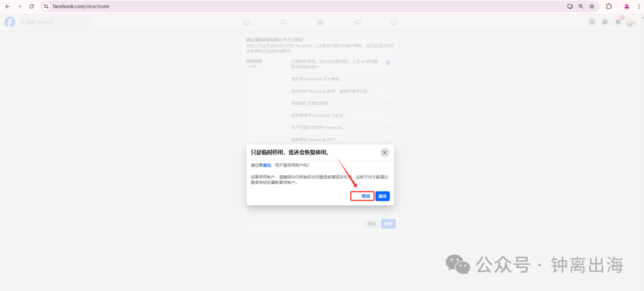Reload the page with the refresh icon
This screenshot has width=644, height=291.
coord(32,7)
